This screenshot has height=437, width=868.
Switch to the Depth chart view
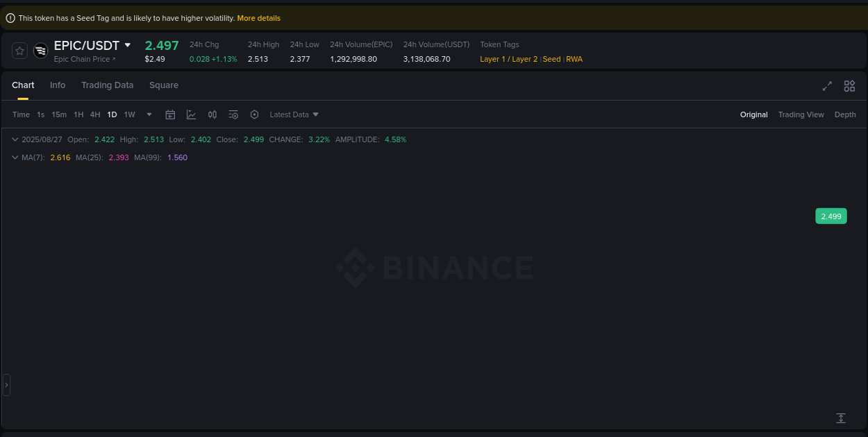click(x=845, y=114)
